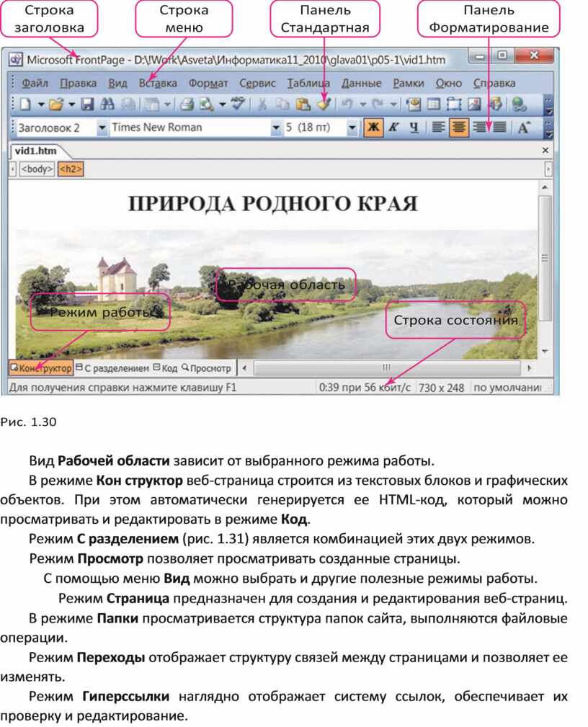This screenshot has width=588, height=727.
Task: Open the Times New Roman font dropdown
Action: (276, 128)
